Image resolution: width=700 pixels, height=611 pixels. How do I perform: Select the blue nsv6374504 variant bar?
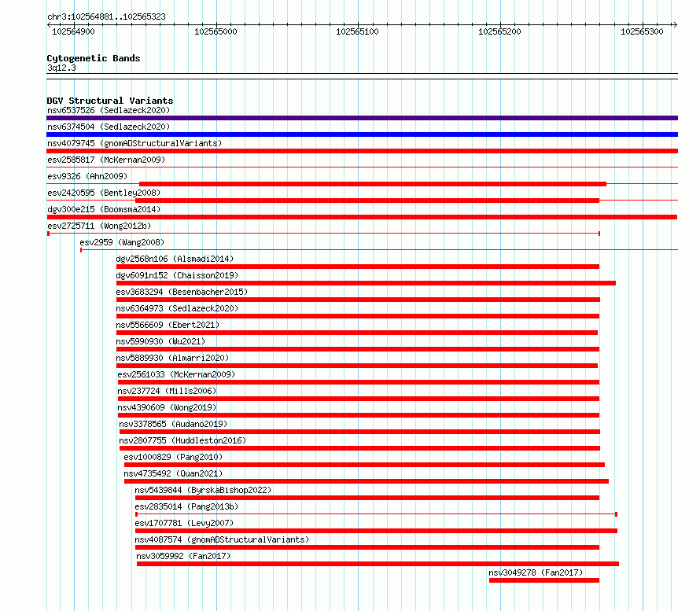tap(362, 134)
